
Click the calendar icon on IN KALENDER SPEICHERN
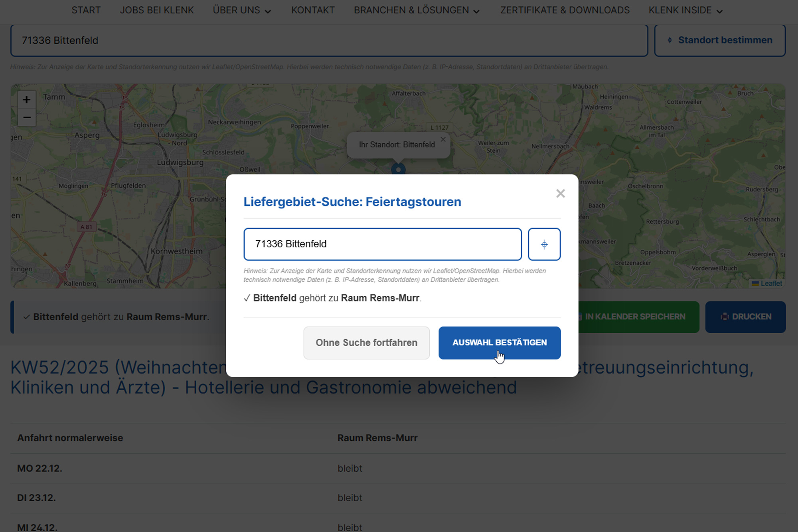click(580, 316)
